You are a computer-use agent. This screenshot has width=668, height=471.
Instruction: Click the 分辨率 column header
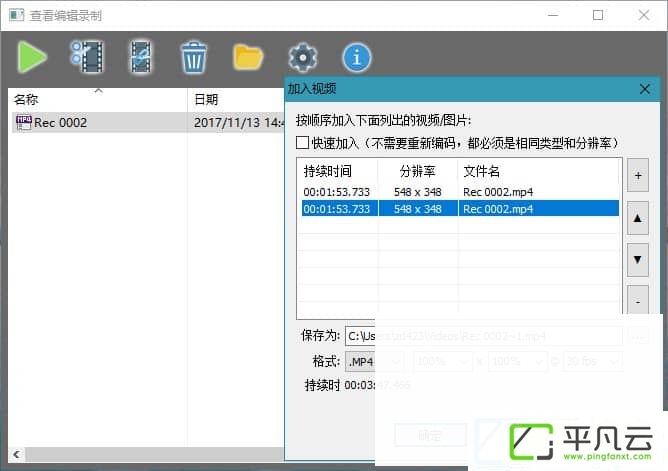[418, 171]
